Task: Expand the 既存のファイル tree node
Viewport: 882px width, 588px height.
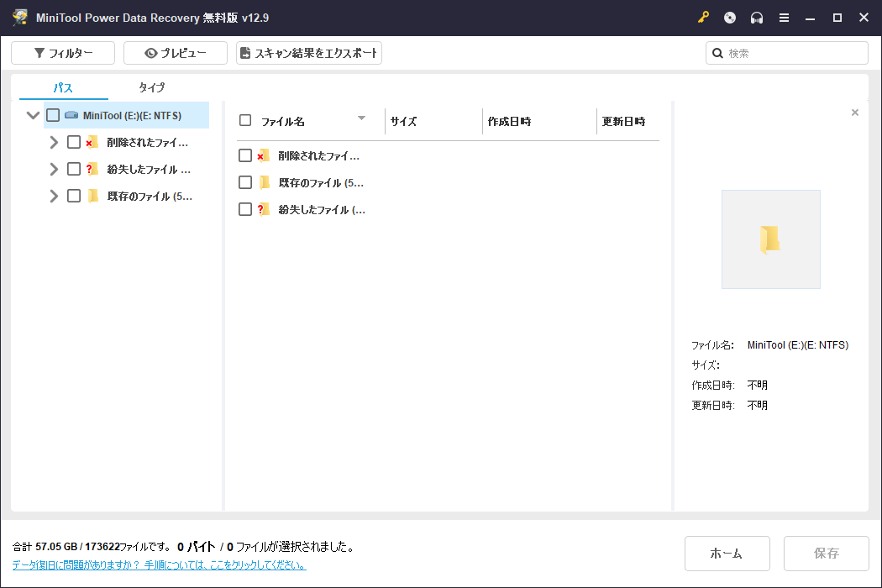Action: click(x=54, y=196)
